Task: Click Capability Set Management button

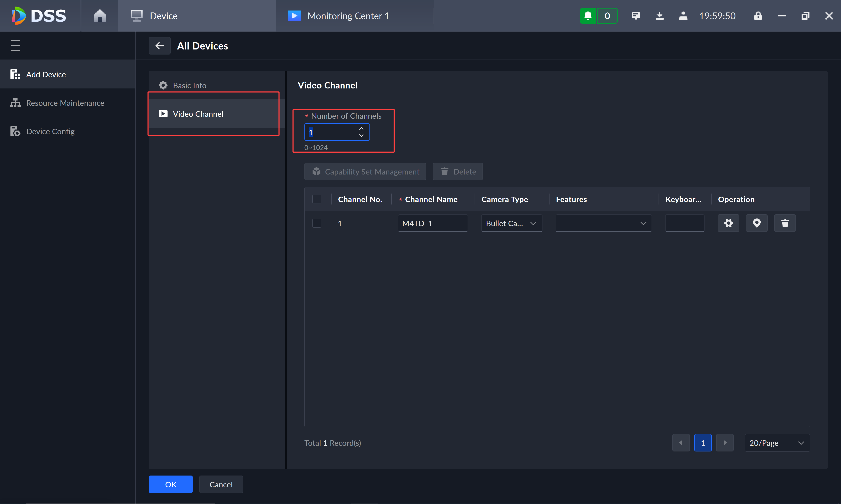Action: 365,171
